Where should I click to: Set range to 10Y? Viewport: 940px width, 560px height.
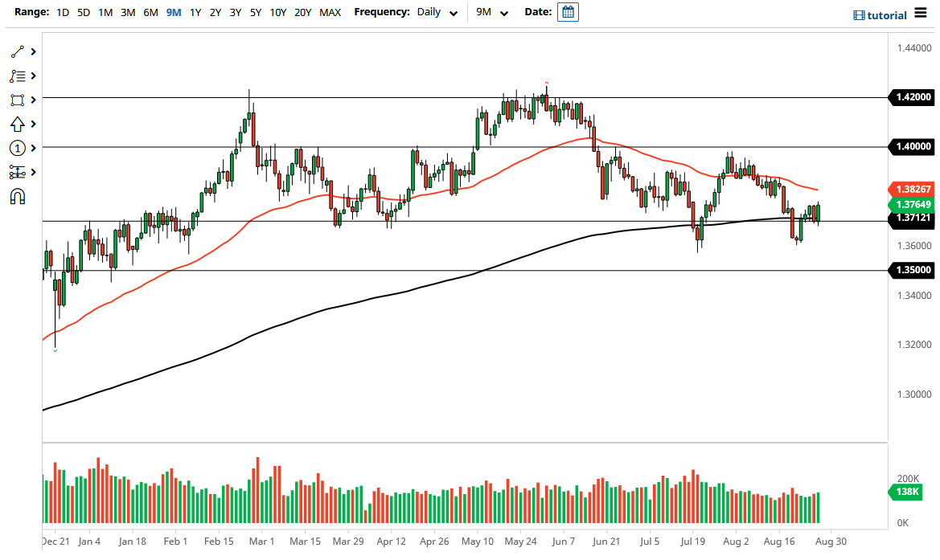[278, 12]
